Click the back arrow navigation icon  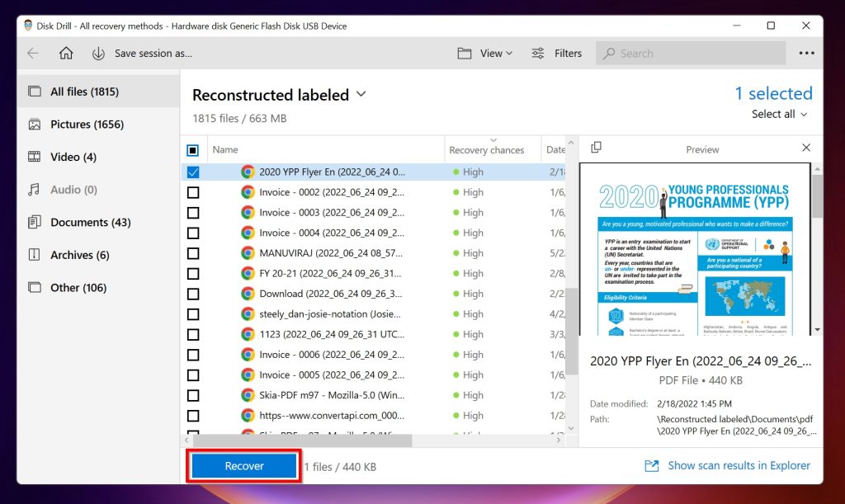(x=33, y=53)
